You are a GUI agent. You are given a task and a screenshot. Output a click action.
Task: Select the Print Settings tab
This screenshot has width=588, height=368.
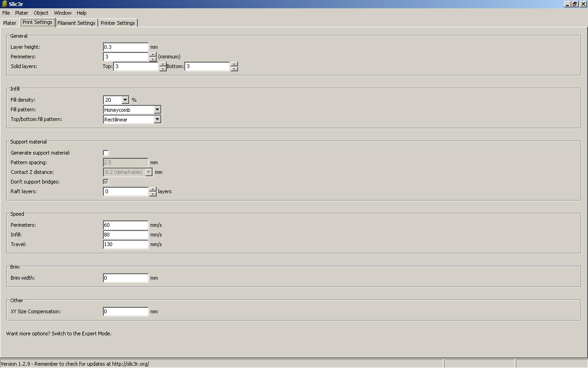coord(37,22)
